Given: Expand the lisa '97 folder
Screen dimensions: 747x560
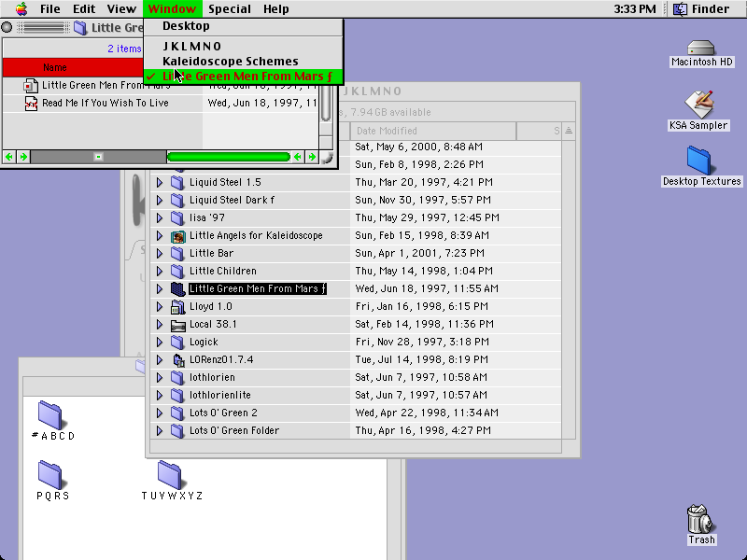Looking at the screenshot, I should pos(160,217).
